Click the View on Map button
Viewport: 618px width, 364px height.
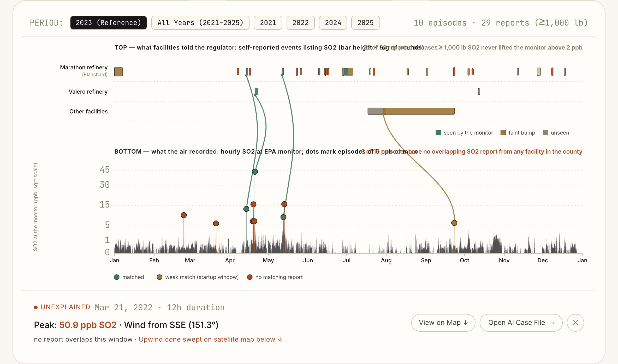pyautogui.click(x=443, y=323)
